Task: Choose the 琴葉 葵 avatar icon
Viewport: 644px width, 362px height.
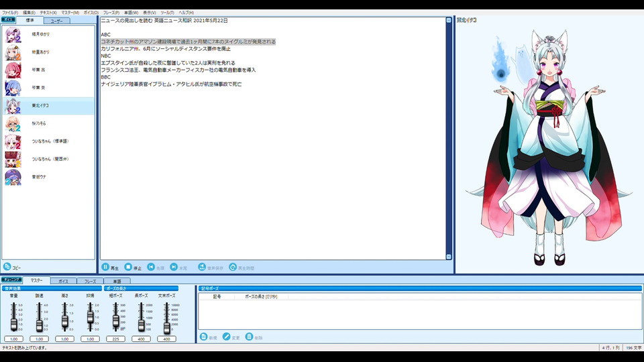Action: (13, 88)
